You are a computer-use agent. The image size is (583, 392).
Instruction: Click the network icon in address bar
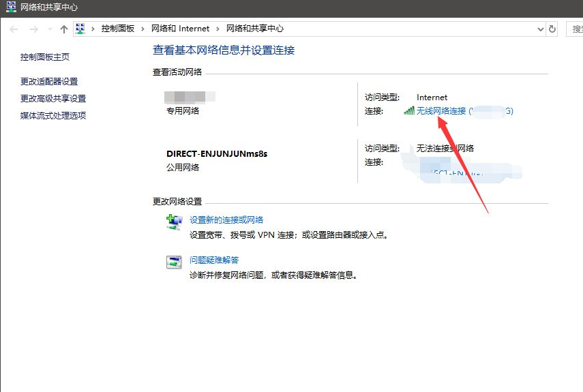[81, 29]
